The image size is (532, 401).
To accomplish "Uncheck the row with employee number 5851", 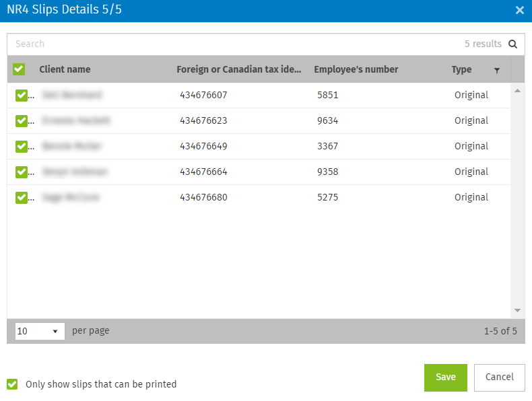I will pos(21,96).
